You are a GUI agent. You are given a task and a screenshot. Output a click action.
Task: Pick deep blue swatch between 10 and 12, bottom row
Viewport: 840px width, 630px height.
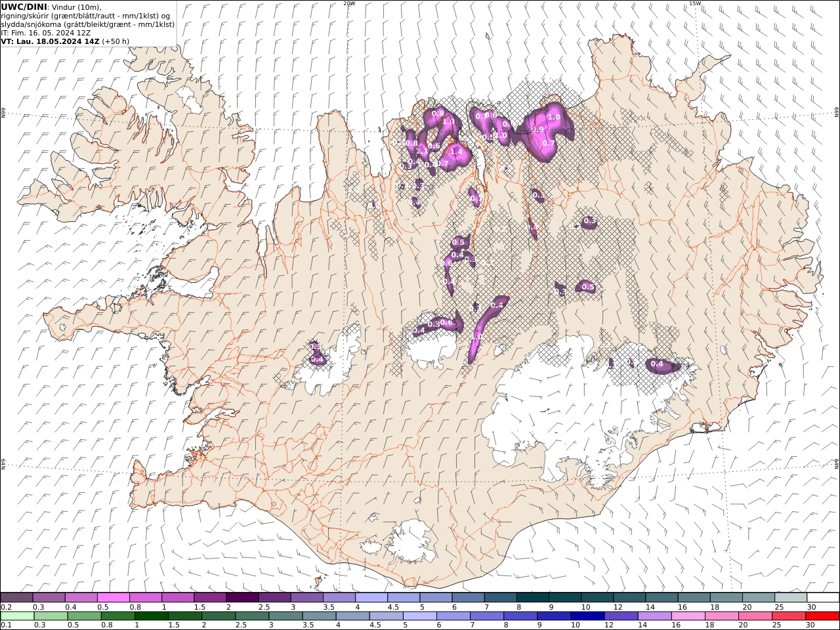click(x=587, y=616)
